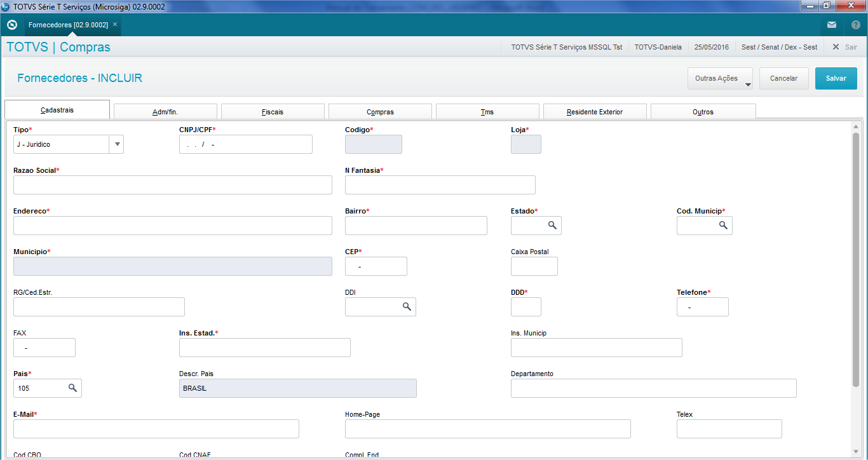
Task: Expand the Tipo dropdown
Action: click(x=116, y=144)
